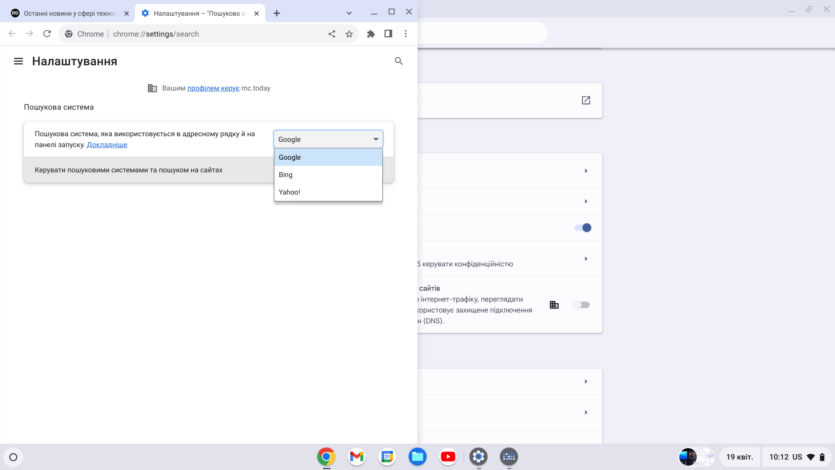Open the last shelf app next to Settings
Image resolution: width=835 pixels, height=470 pixels.
tap(509, 457)
